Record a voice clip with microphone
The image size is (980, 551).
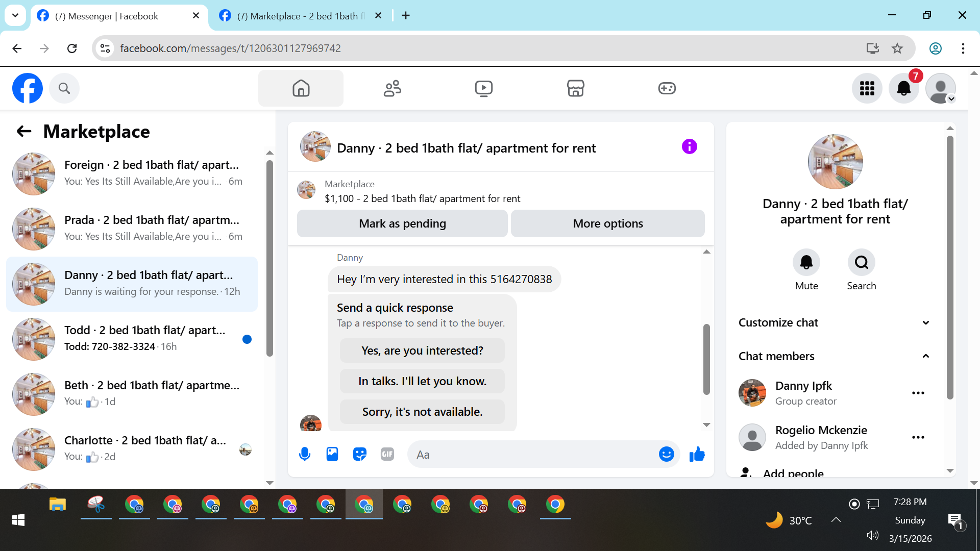coord(305,454)
